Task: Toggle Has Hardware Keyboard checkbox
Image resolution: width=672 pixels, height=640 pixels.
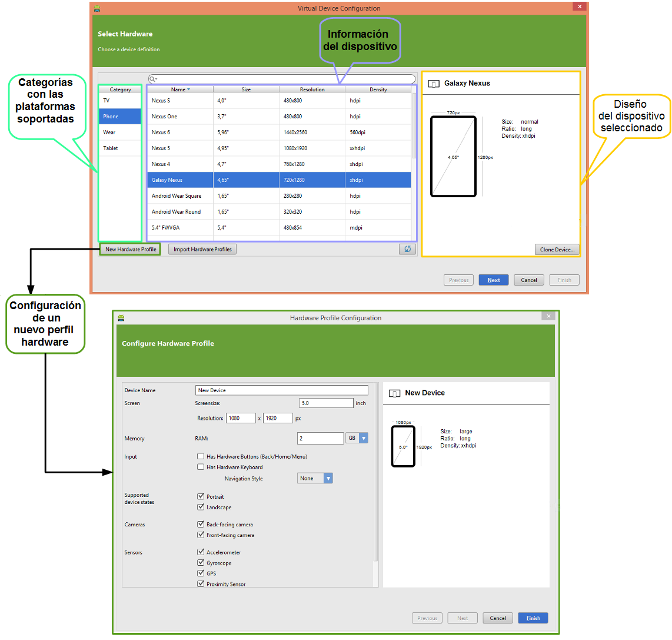Action: [201, 467]
